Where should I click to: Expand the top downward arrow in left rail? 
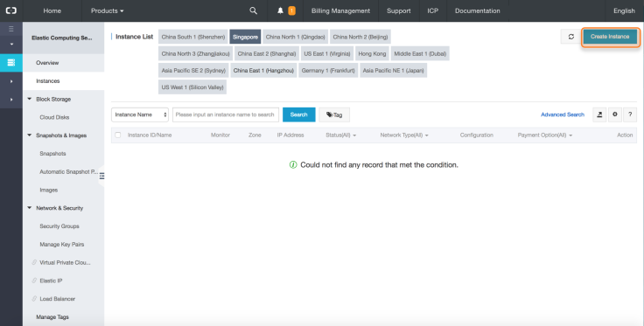11,44
